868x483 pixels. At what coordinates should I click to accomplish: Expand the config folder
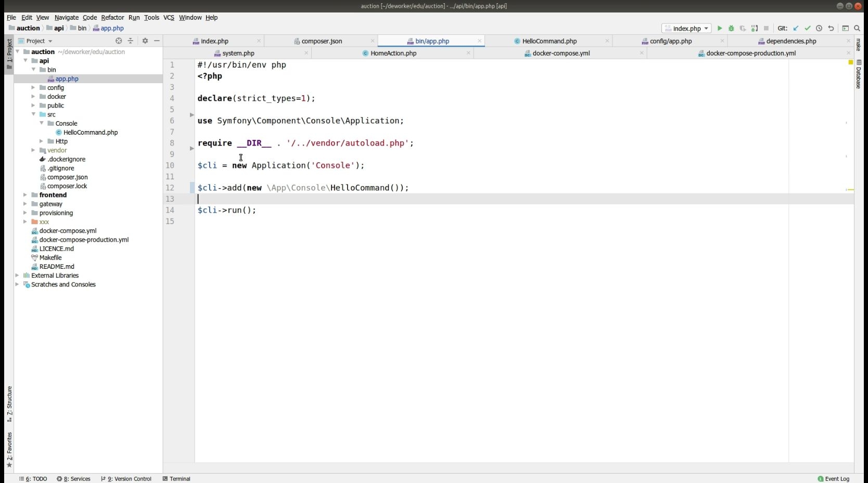click(x=33, y=88)
